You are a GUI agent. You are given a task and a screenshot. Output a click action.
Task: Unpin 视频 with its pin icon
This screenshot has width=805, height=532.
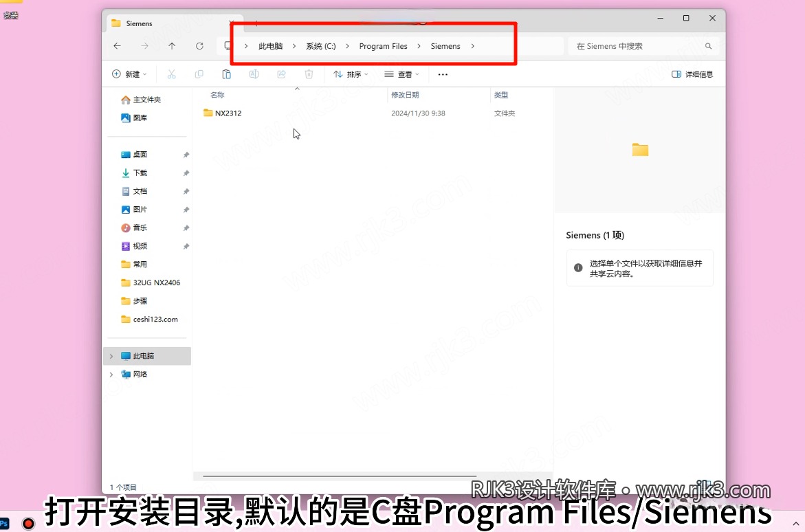click(x=186, y=246)
